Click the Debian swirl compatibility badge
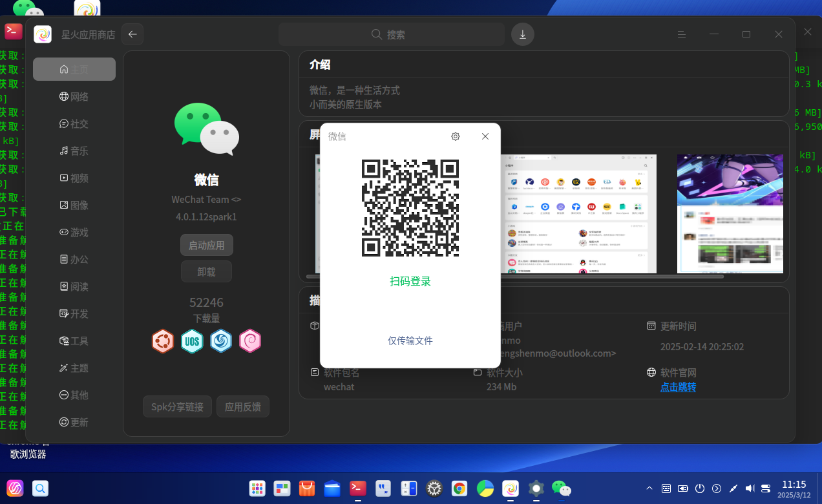 click(x=250, y=341)
